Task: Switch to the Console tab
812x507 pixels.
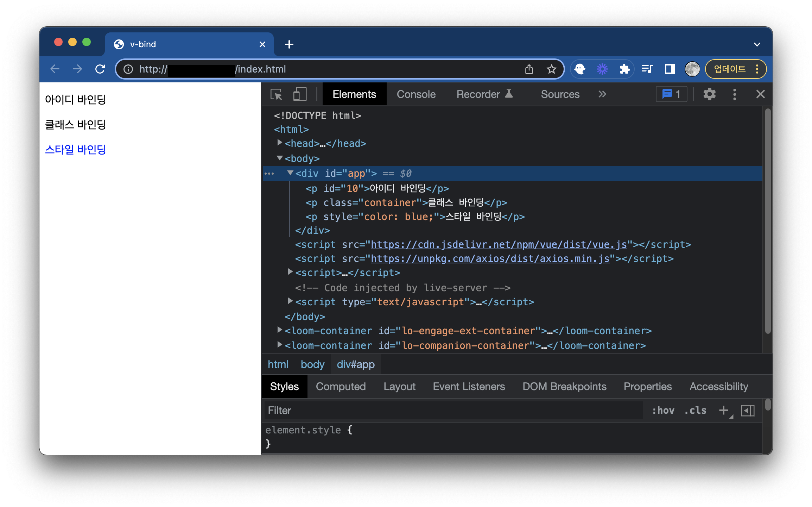Action: [x=416, y=94]
